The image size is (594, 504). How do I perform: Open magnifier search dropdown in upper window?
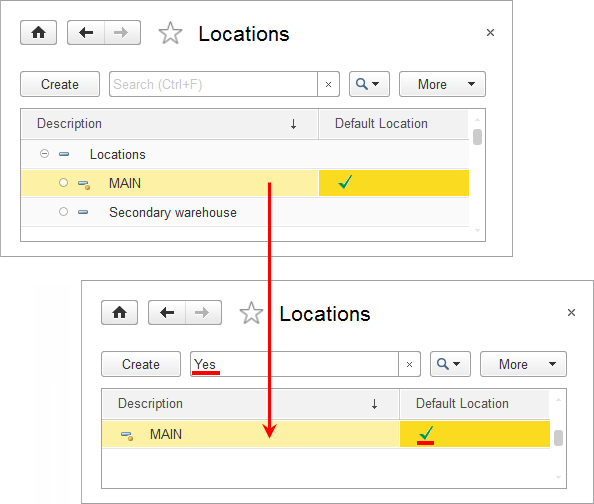[x=369, y=84]
